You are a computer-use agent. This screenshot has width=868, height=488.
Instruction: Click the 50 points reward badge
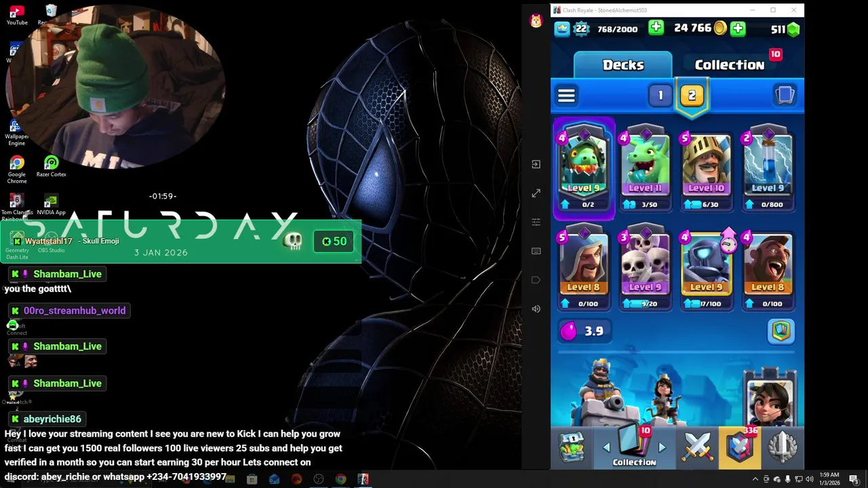(x=334, y=241)
